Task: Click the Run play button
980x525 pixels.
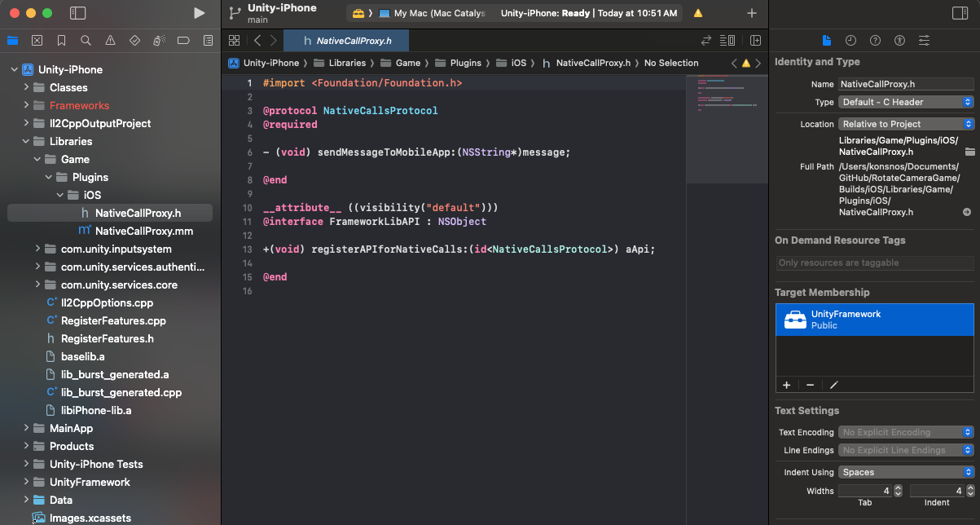Action: (x=200, y=13)
